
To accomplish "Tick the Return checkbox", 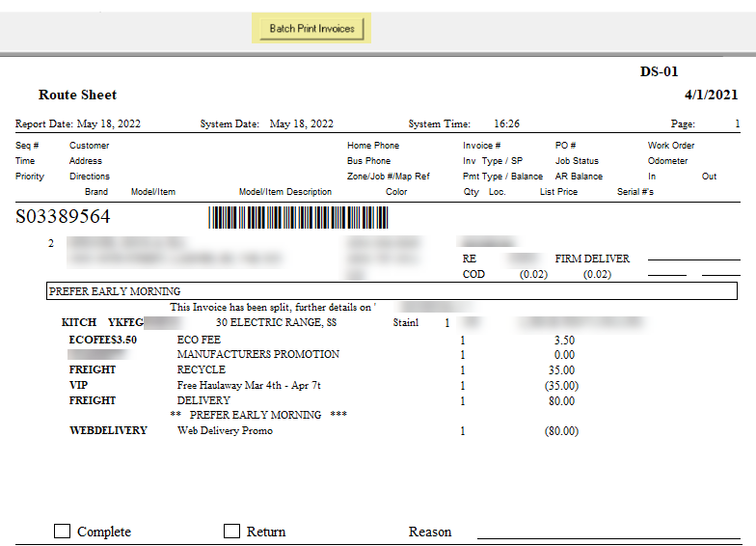I will (x=231, y=531).
